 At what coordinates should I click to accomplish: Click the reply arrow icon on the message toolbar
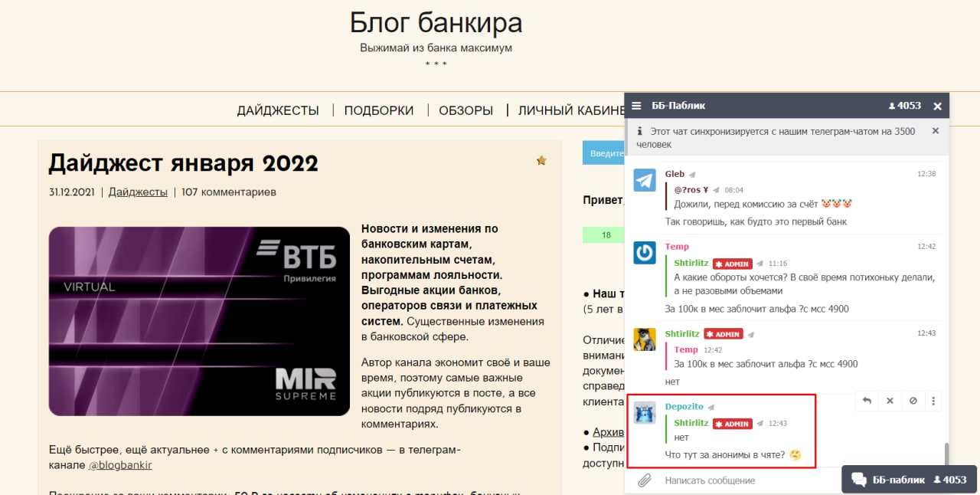pyautogui.click(x=867, y=400)
